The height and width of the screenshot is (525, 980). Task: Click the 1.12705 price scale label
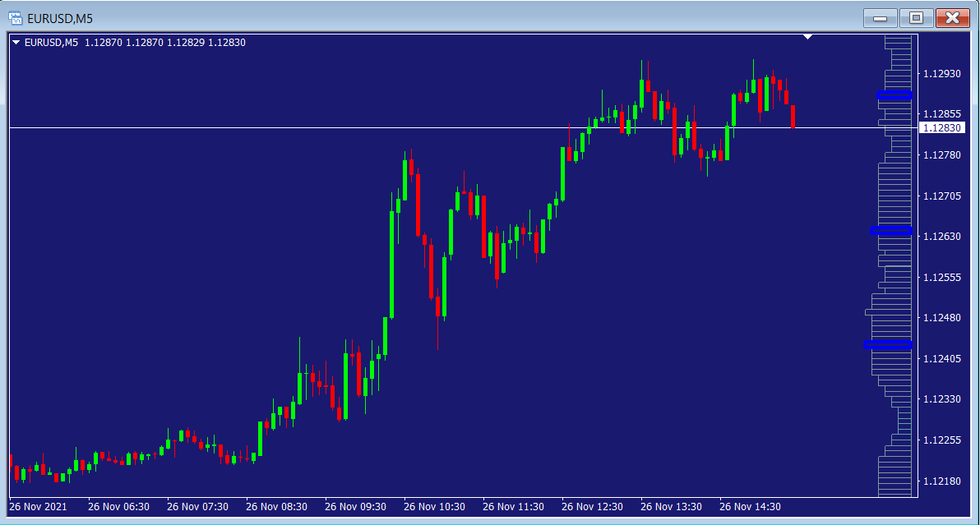click(x=941, y=196)
